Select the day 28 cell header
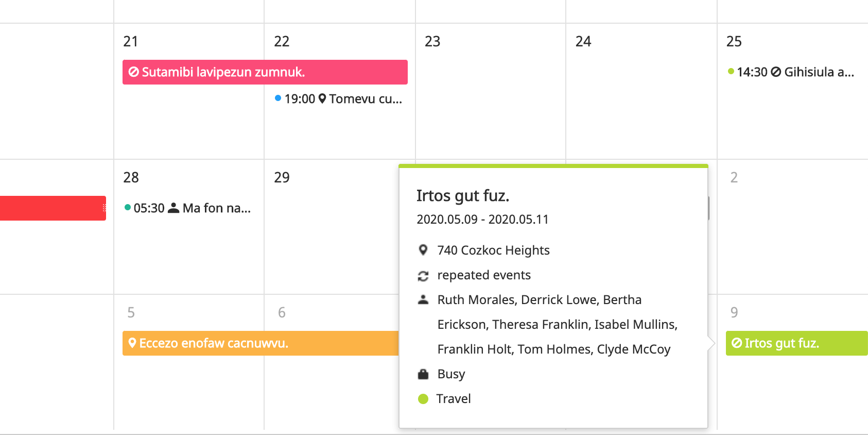 [x=131, y=177]
